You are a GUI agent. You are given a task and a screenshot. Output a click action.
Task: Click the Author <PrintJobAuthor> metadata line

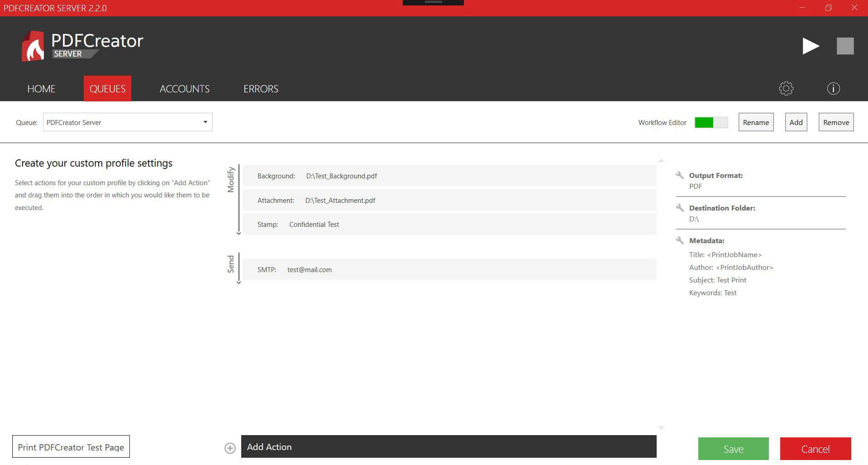coord(731,267)
